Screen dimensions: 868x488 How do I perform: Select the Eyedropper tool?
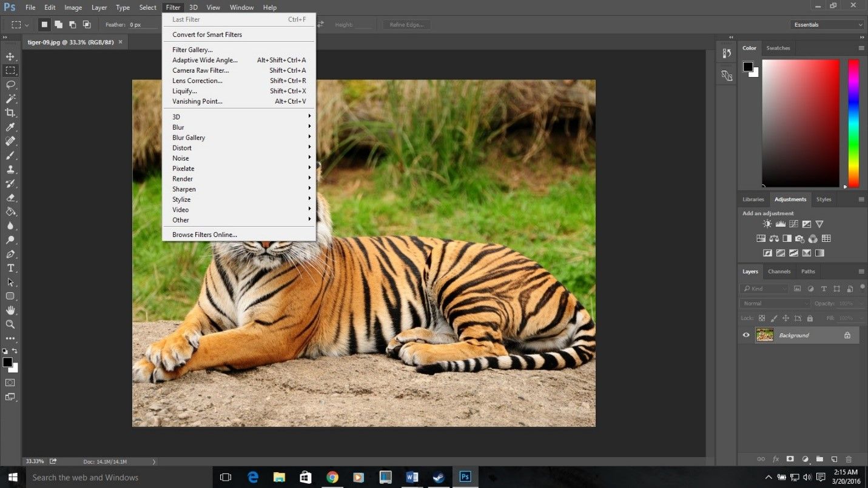click(x=10, y=127)
